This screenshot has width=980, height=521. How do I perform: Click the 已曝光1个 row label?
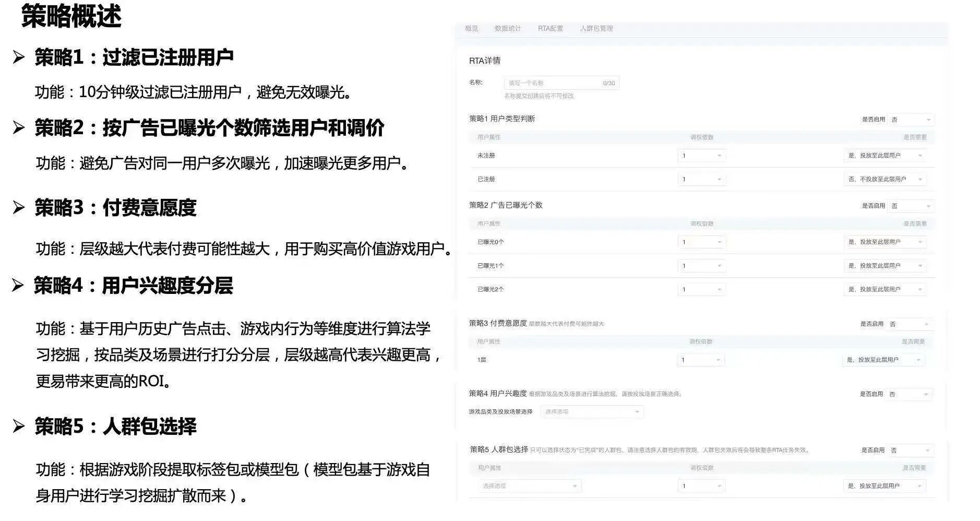point(491,266)
